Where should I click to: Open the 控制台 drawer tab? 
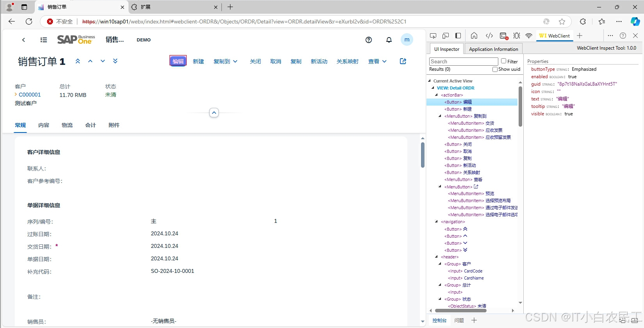439,320
